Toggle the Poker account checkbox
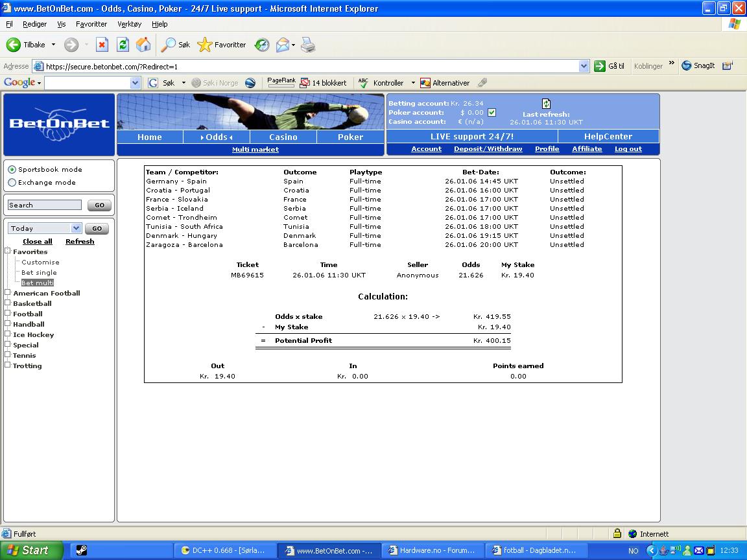 click(x=492, y=112)
